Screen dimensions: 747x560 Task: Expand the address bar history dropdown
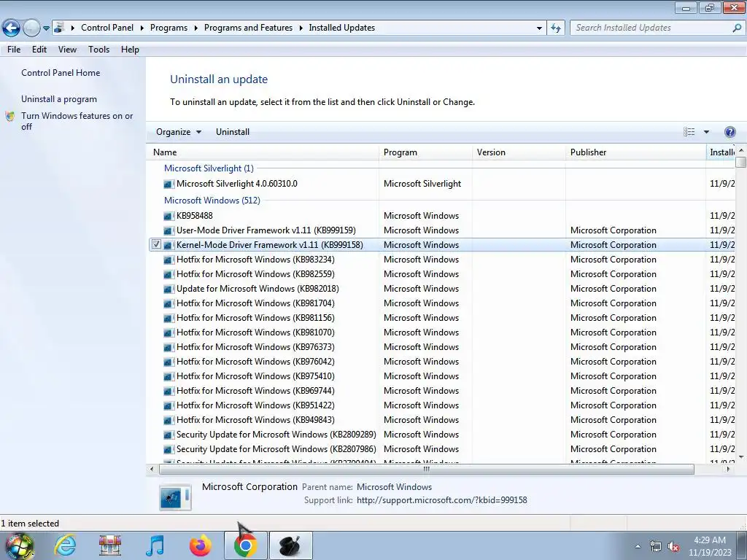coord(539,28)
